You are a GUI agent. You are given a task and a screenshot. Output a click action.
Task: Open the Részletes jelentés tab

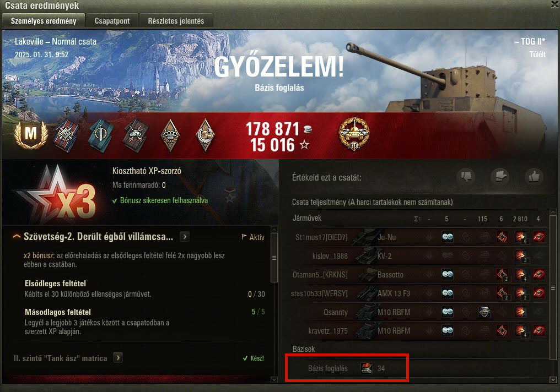tap(176, 21)
